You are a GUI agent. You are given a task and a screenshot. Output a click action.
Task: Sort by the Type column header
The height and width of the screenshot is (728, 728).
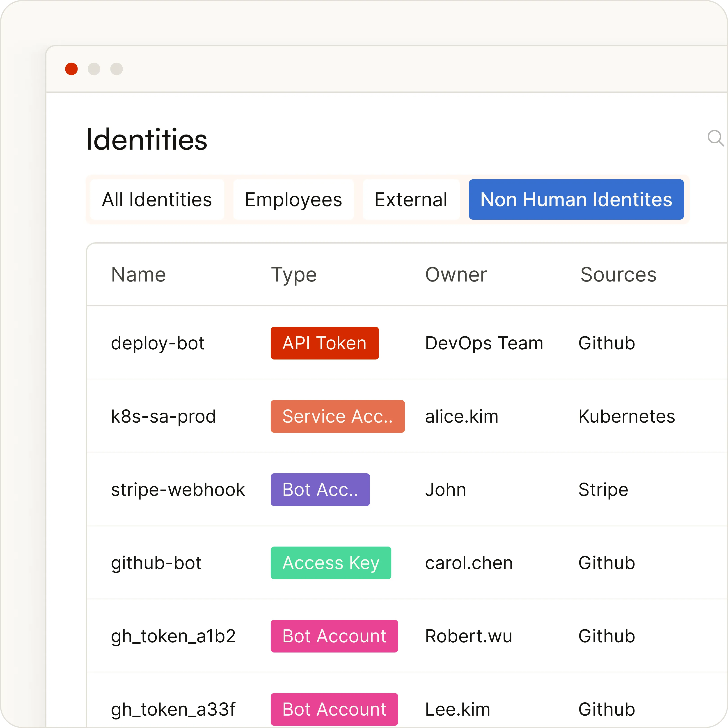pyautogui.click(x=293, y=274)
